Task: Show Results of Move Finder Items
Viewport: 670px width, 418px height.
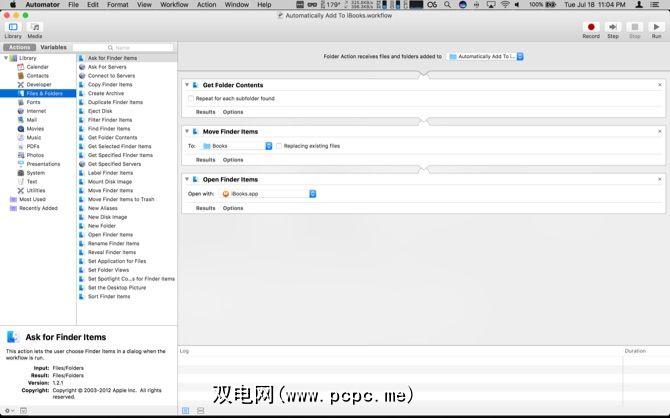Action: point(206,160)
